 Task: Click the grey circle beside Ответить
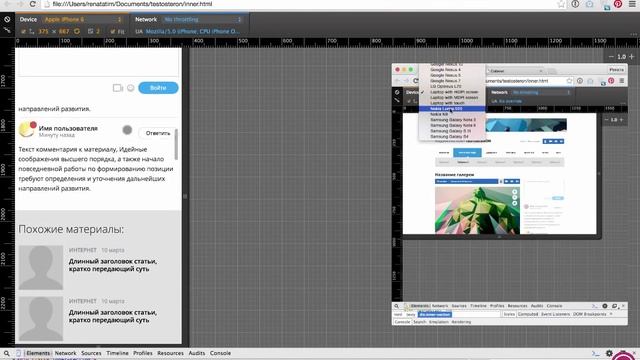[127, 130]
